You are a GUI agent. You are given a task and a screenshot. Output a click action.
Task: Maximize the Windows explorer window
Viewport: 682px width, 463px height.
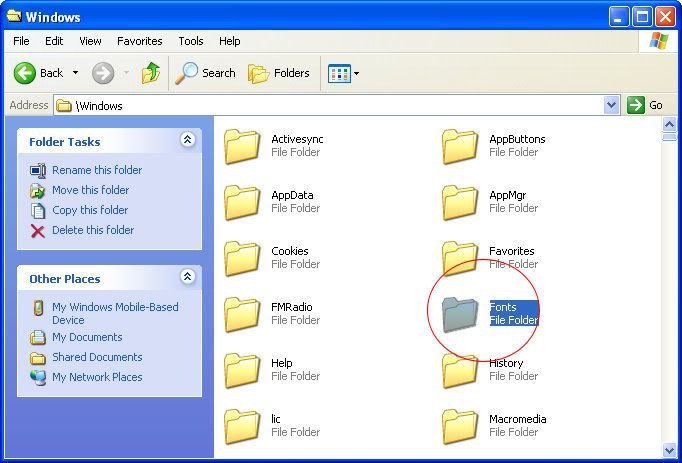[642, 17]
